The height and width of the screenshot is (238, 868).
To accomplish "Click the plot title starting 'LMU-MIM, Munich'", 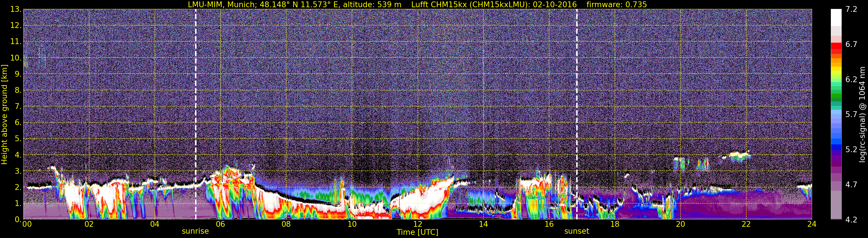I will 417,4.
